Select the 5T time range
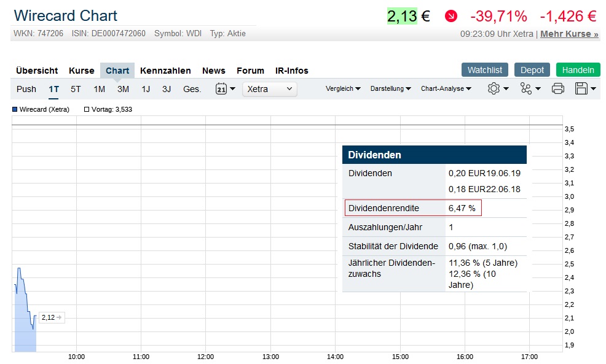 pos(76,89)
